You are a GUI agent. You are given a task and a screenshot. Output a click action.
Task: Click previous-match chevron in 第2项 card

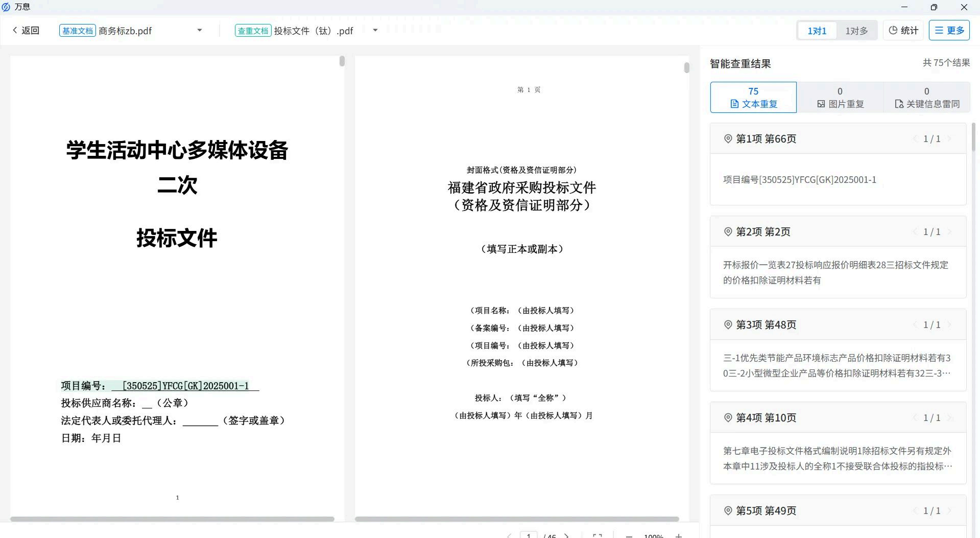(915, 232)
